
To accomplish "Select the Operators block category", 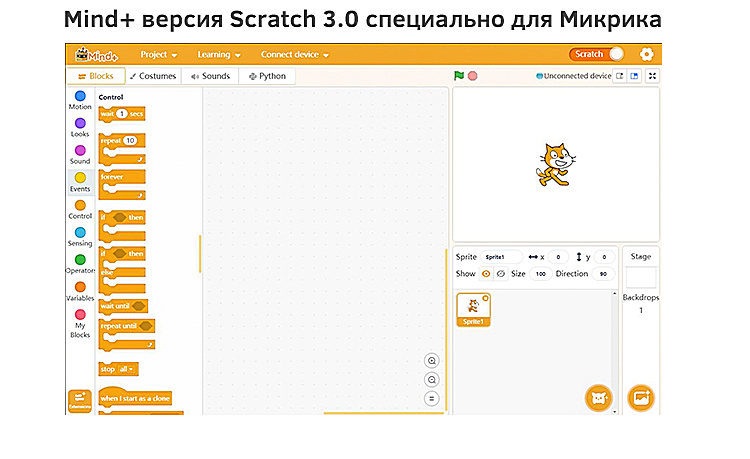I will [80, 264].
